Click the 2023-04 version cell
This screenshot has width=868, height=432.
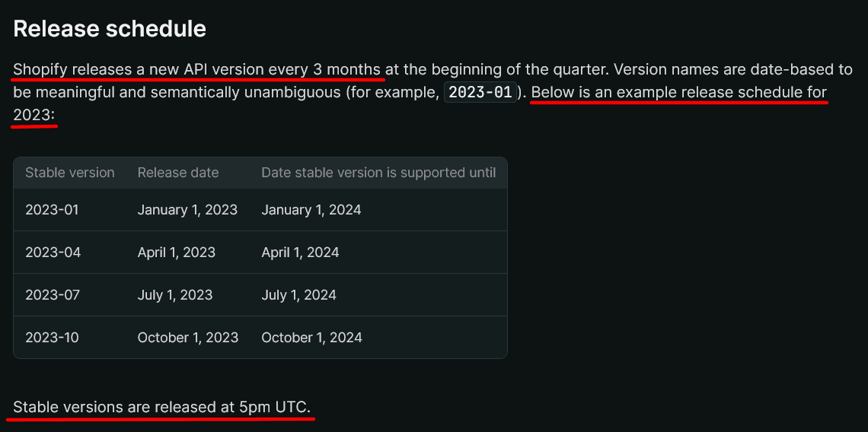[53, 253]
